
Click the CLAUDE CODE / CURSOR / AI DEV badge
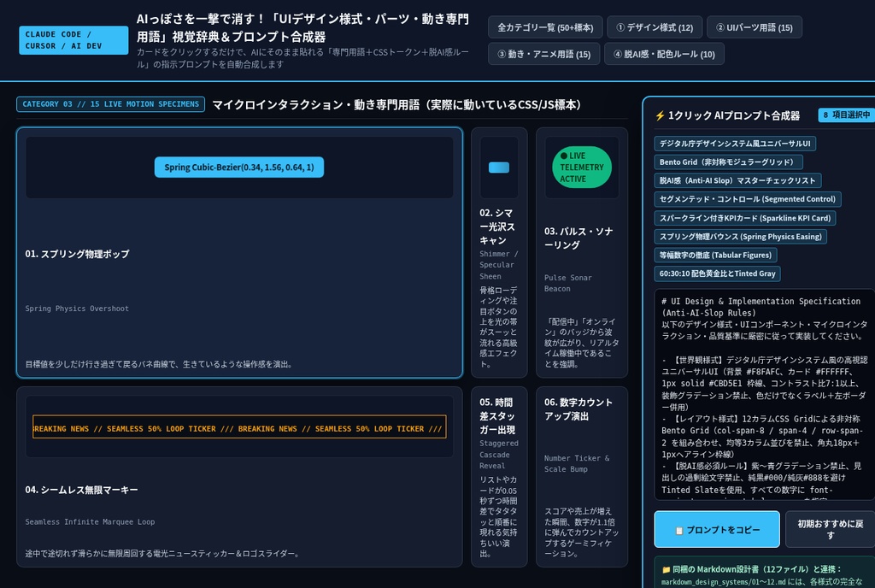pos(73,40)
